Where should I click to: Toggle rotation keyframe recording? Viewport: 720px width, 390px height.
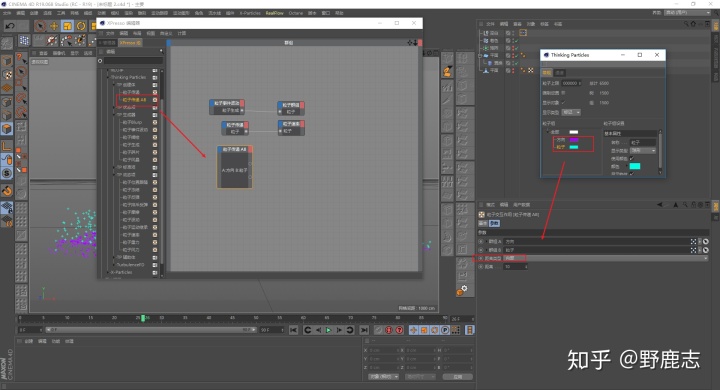[x=434, y=330]
